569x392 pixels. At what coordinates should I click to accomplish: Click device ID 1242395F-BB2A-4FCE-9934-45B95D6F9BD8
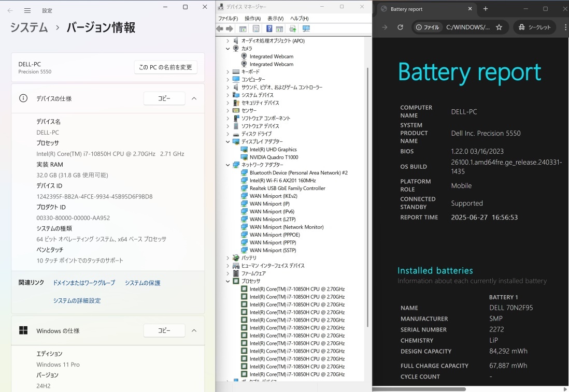[94, 197]
